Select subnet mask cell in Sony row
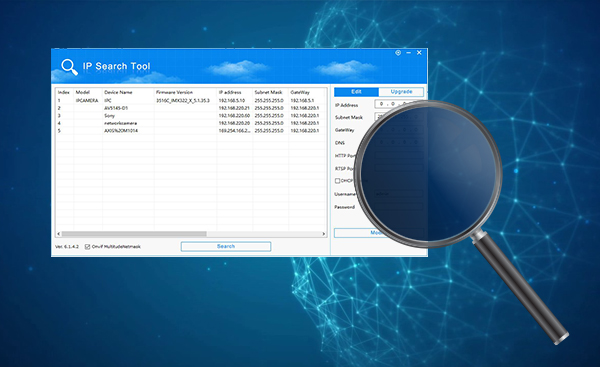Image resolution: width=600 pixels, height=367 pixels. click(x=269, y=116)
